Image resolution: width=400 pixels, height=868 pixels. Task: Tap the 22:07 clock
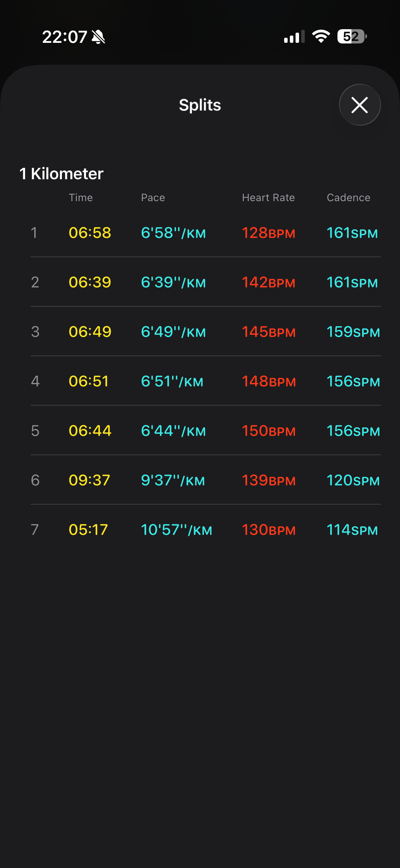(x=64, y=37)
